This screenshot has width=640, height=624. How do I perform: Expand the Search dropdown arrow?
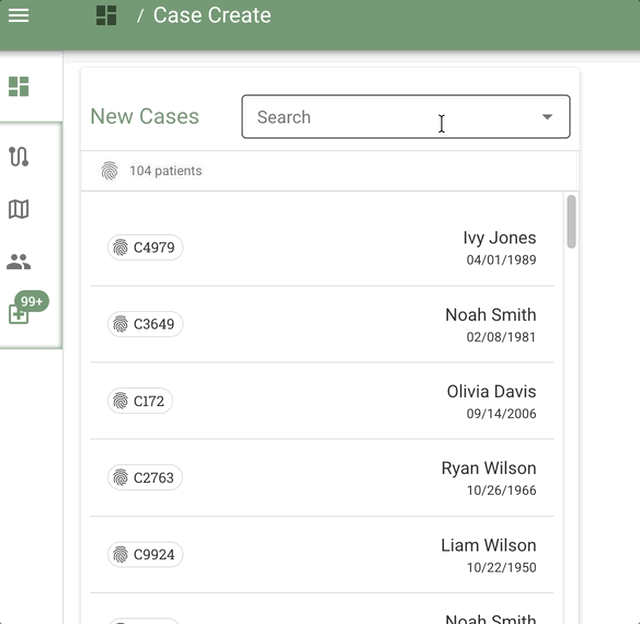click(x=547, y=117)
